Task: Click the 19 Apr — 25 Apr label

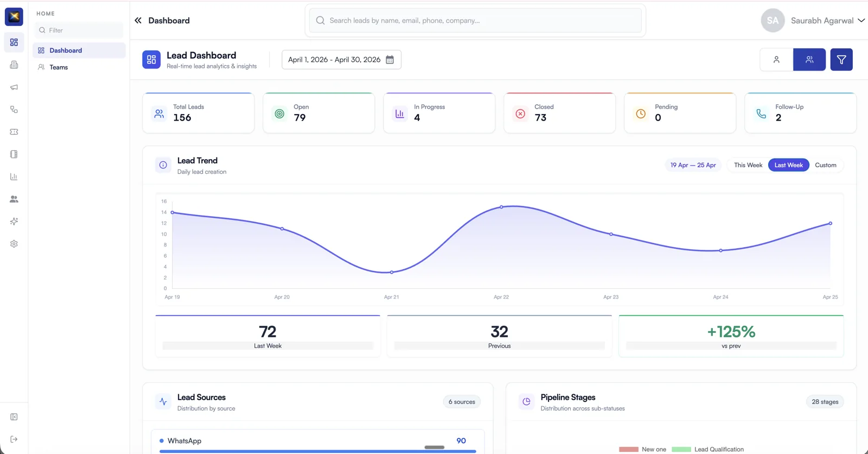Action: pos(693,165)
